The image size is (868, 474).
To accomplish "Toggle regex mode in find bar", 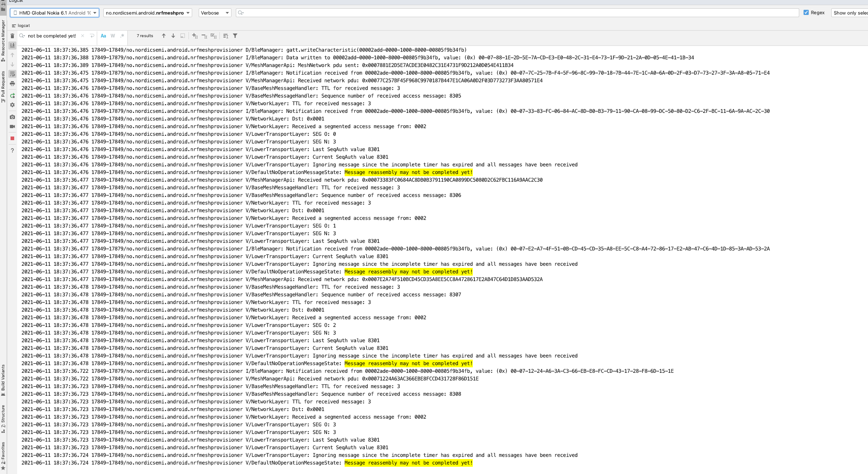I will 122,36.
